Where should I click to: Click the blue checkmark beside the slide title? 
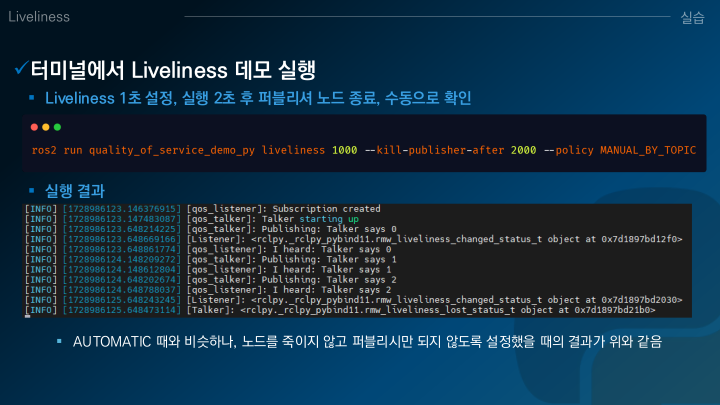click(x=21, y=68)
